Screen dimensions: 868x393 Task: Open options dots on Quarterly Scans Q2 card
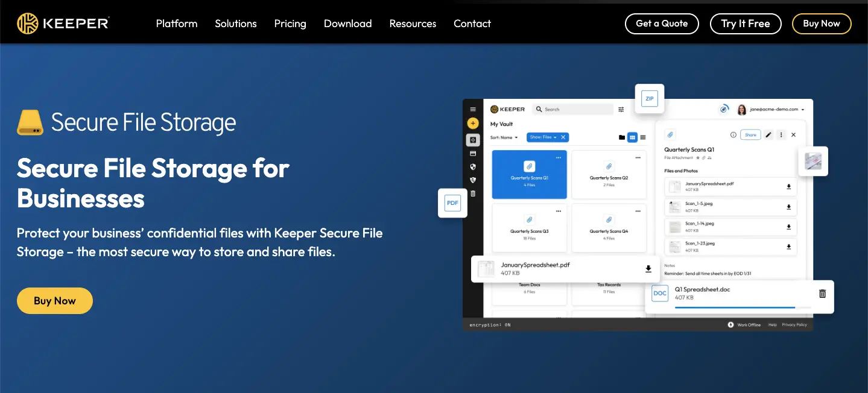(x=638, y=157)
